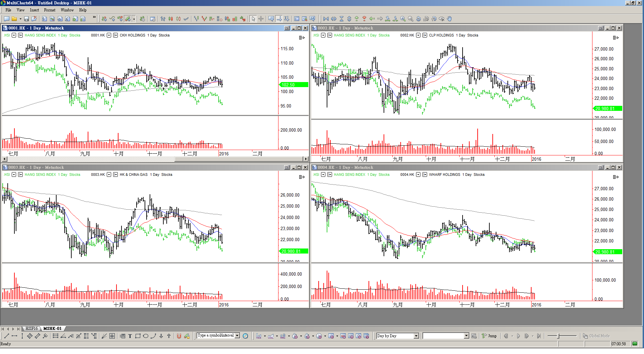Click the Jump button
Screen dimensions: 644x354
point(489,336)
